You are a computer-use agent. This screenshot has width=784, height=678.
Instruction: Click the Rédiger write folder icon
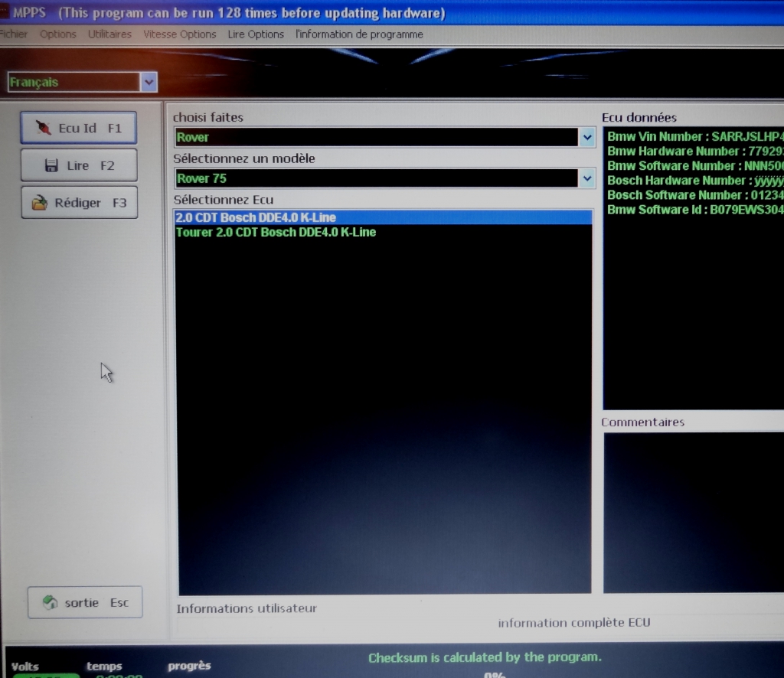[x=39, y=202]
